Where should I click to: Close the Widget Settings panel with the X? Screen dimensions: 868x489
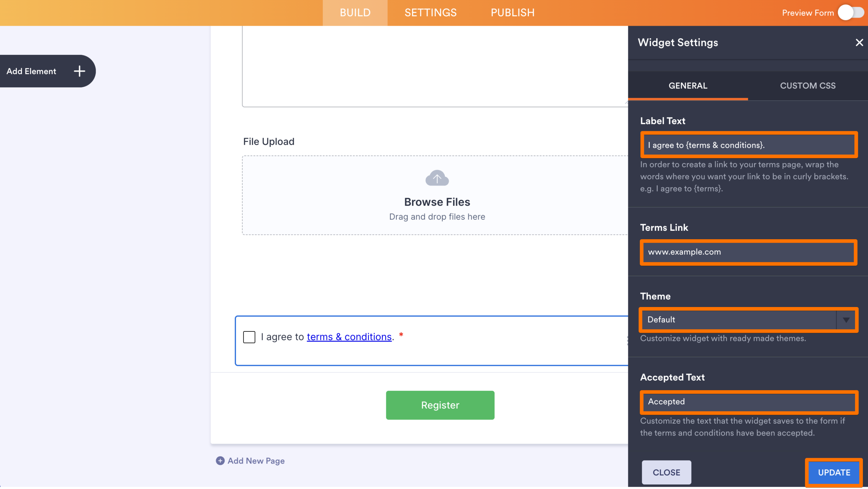pyautogui.click(x=859, y=42)
